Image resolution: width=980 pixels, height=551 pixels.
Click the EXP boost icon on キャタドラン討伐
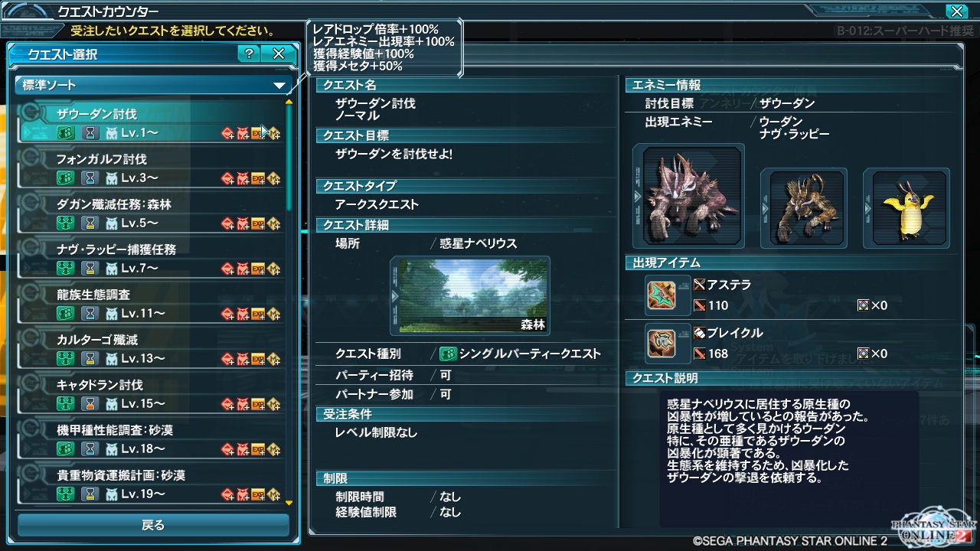[258, 404]
